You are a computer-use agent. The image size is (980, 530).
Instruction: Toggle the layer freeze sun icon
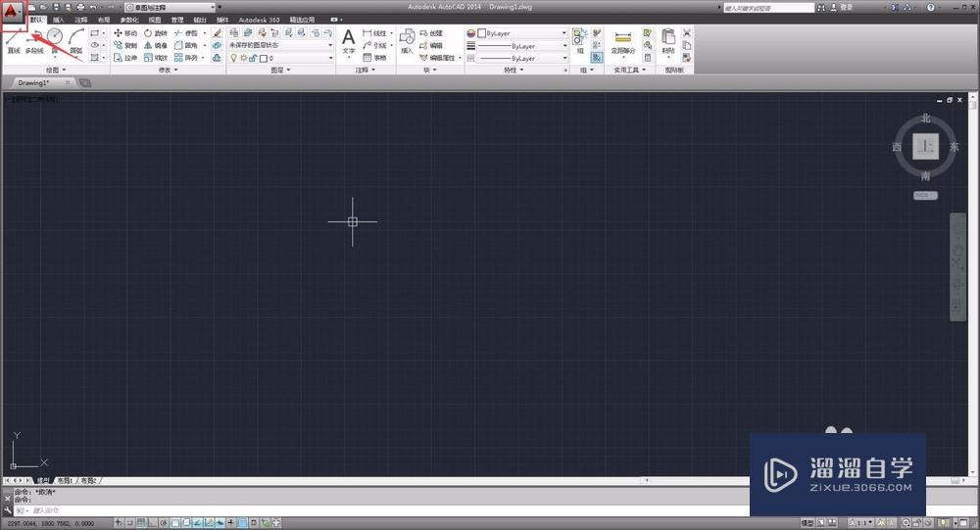(243, 58)
